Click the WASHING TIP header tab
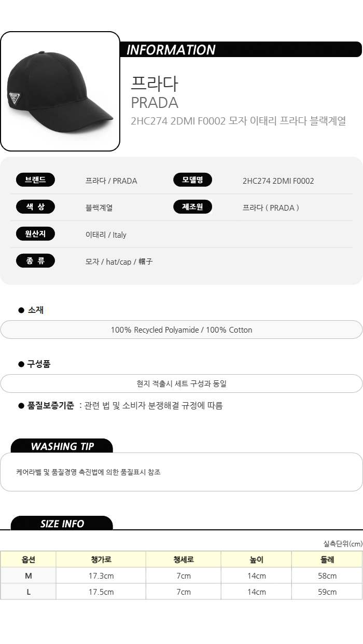 [x=62, y=446]
